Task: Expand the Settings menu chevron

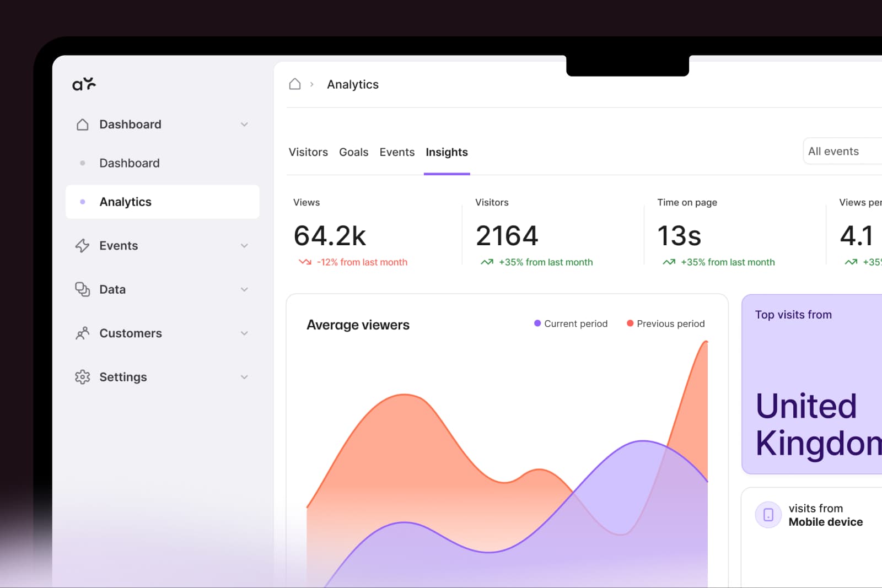Action: click(244, 377)
